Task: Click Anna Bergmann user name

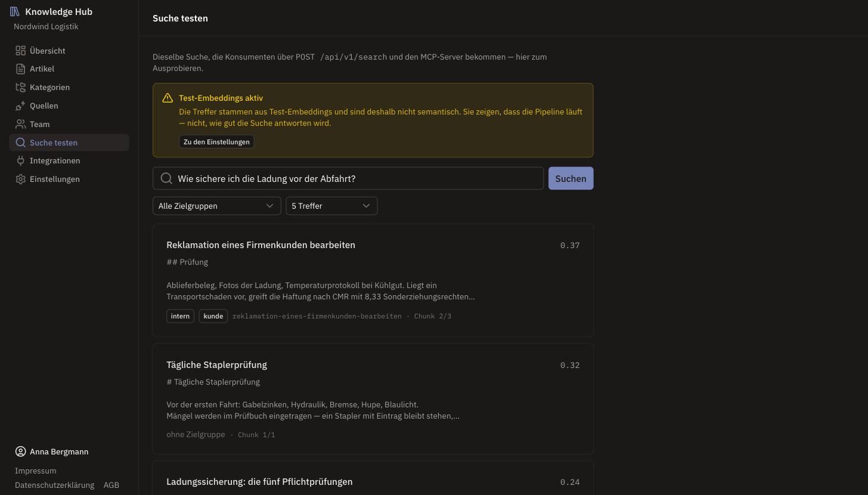Action: 59,451
